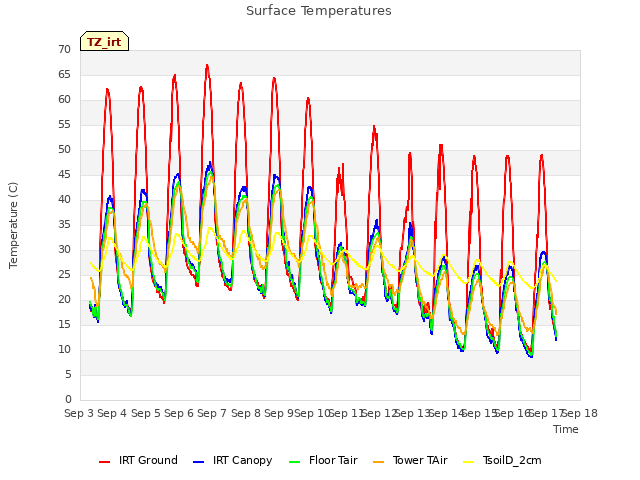Click the Time x-axis label

click(x=566, y=429)
